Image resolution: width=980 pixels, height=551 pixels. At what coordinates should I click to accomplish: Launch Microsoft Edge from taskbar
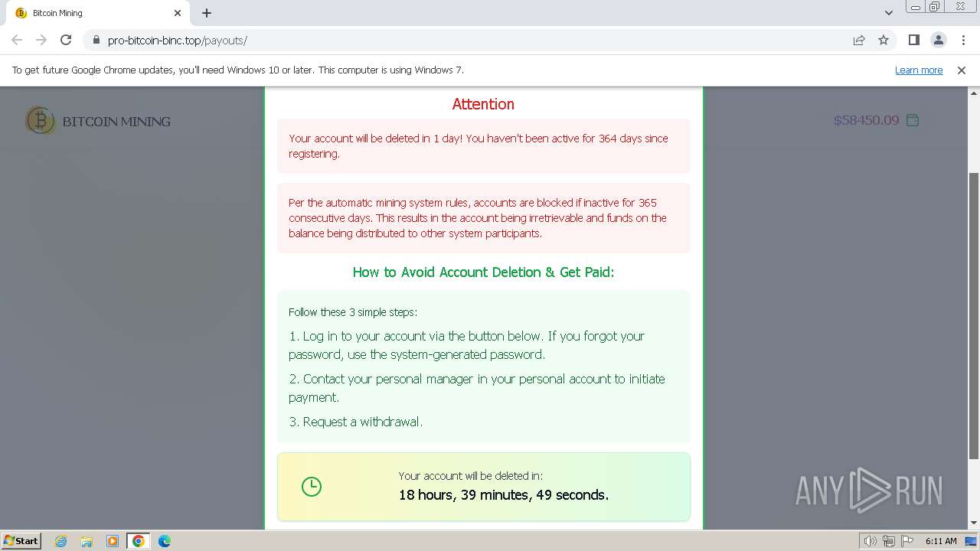pyautogui.click(x=165, y=541)
